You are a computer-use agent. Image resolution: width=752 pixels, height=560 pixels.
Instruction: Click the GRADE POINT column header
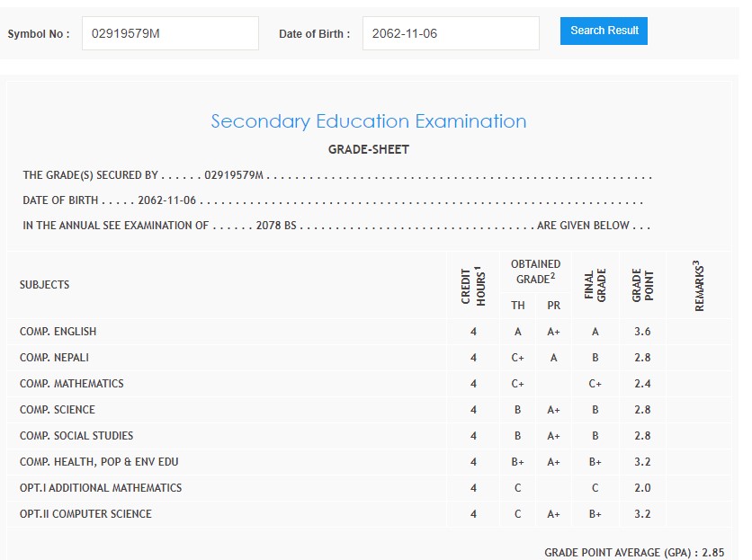click(642, 285)
